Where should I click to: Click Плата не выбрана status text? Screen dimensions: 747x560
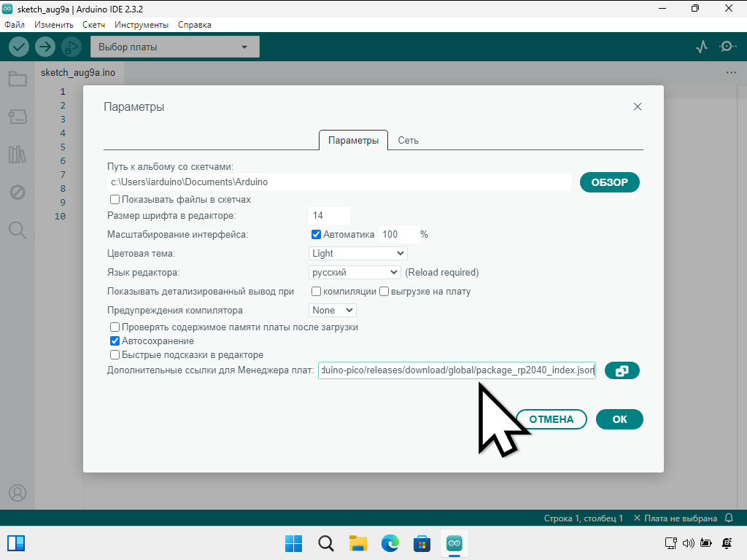(676, 518)
